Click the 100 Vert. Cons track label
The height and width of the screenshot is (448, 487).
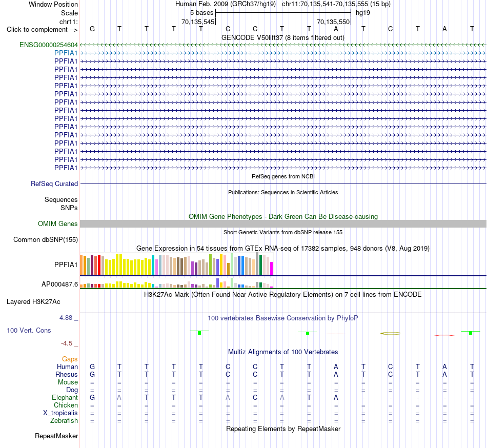[x=29, y=330]
